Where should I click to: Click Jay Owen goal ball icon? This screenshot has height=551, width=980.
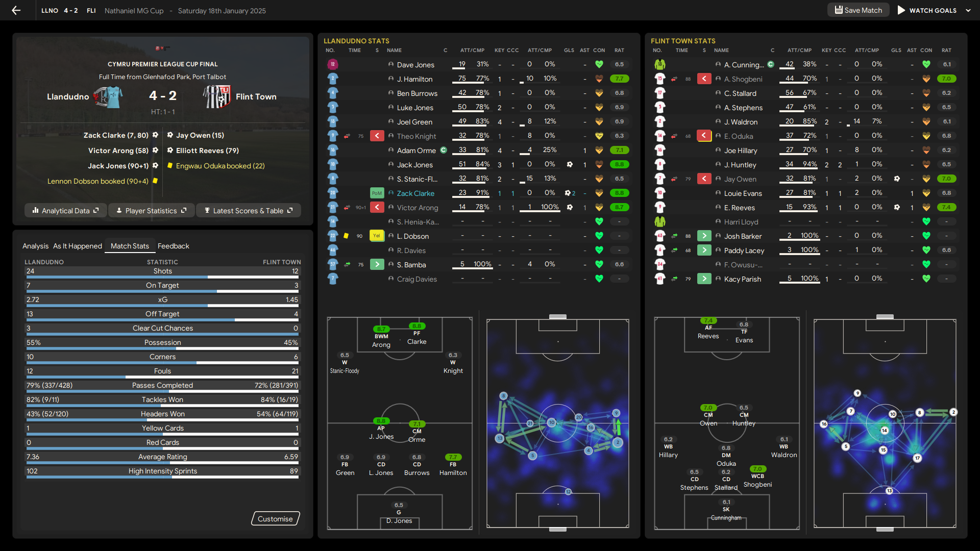pos(897,179)
